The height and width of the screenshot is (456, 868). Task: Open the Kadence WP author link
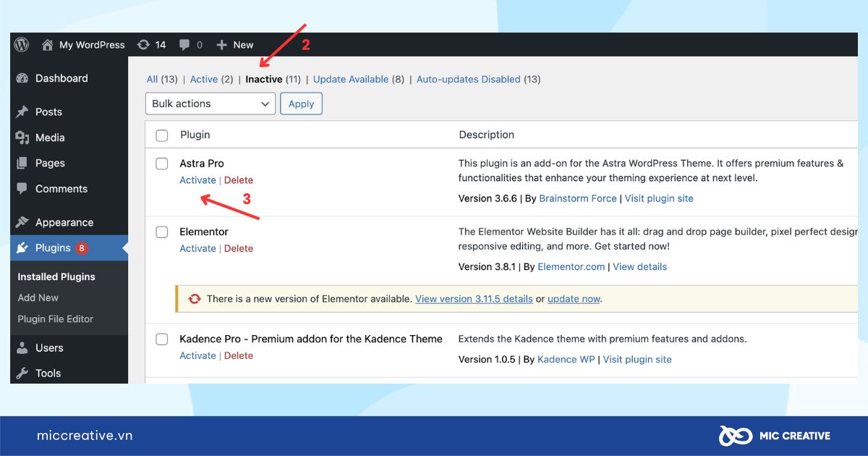click(x=567, y=359)
